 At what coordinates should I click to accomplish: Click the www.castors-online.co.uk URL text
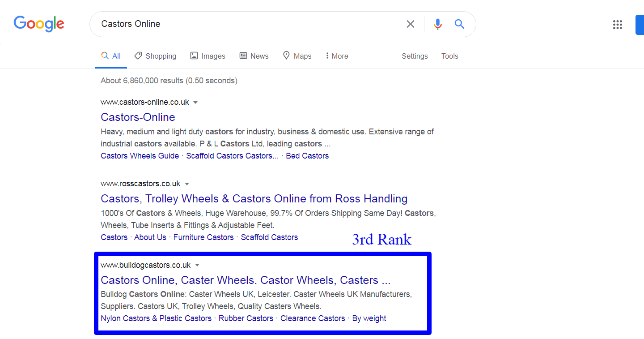(145, 102)
